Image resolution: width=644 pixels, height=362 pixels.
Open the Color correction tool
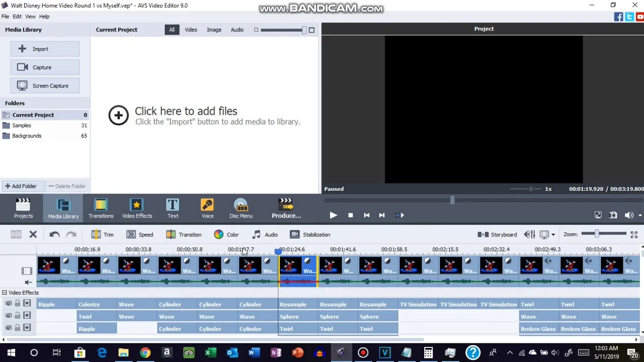tap(226, 235)
